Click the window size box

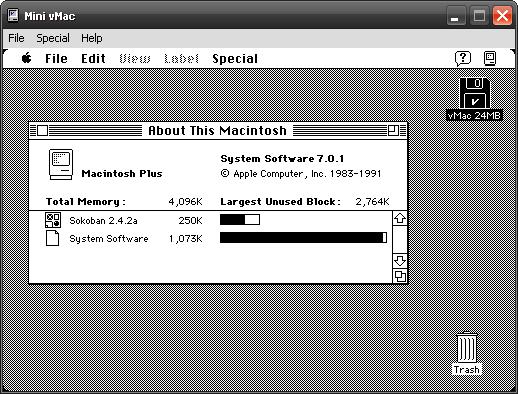tap(400, 276)
